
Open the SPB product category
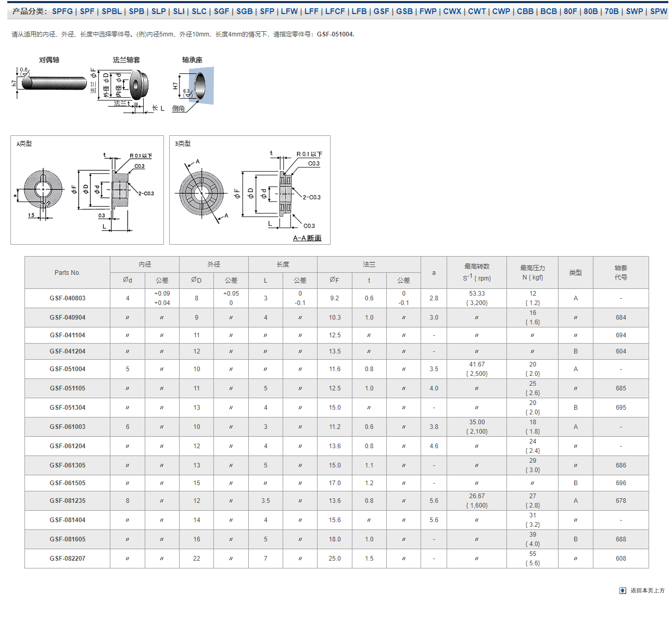coord(136,11)
